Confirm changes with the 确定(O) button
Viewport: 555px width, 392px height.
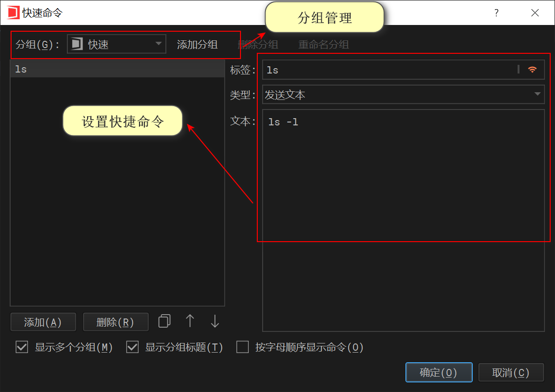coord(439,372)
